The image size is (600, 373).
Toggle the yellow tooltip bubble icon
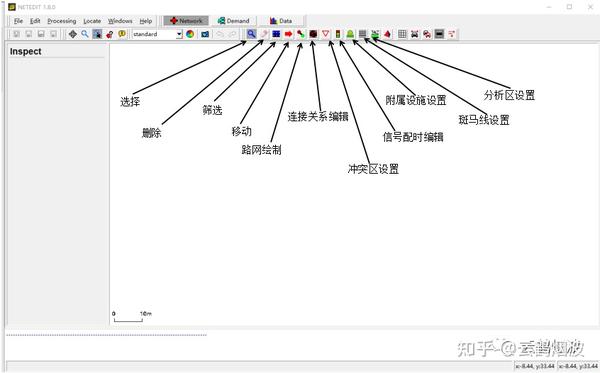tap(122, 34)
